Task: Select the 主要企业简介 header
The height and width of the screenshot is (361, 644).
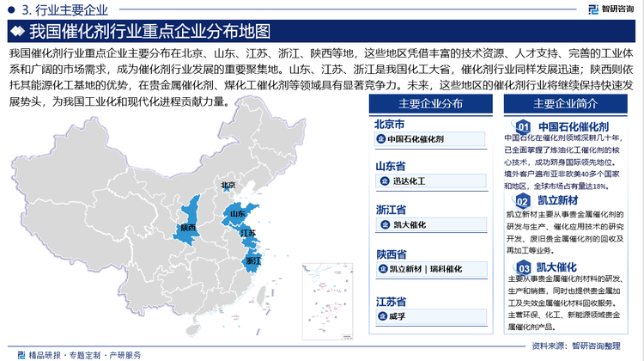Action: (566, 104)
